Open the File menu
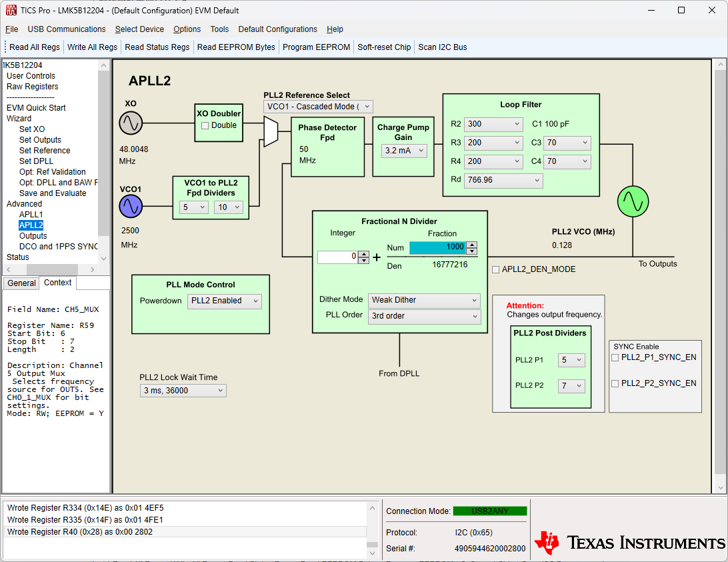This screenshot has height=562, width=728. click(x=11, y=29)
